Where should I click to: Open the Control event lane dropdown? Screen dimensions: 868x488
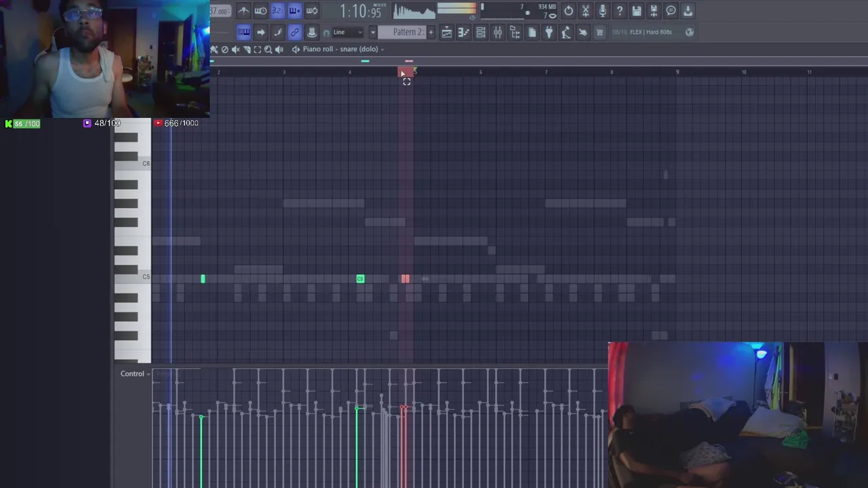[135, 373]
